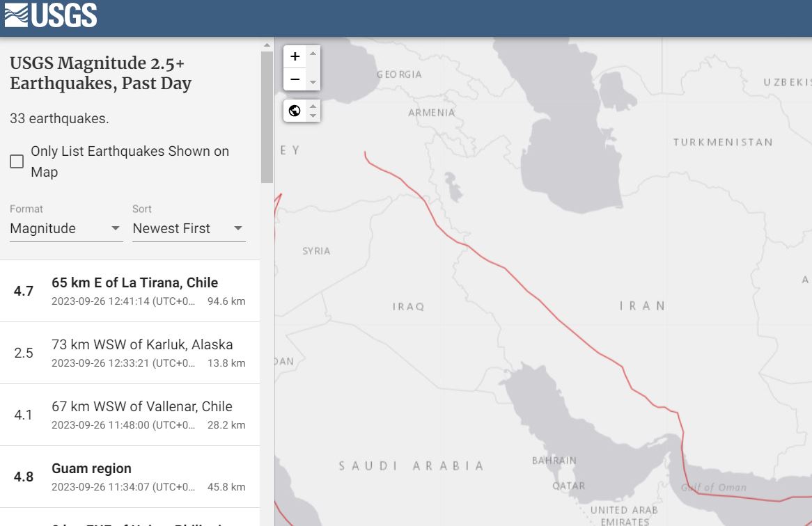The width and height of the screenshot is (812, 526).
Task: Click the Turkmenistan label on map
Action: (x=722, y=142)
